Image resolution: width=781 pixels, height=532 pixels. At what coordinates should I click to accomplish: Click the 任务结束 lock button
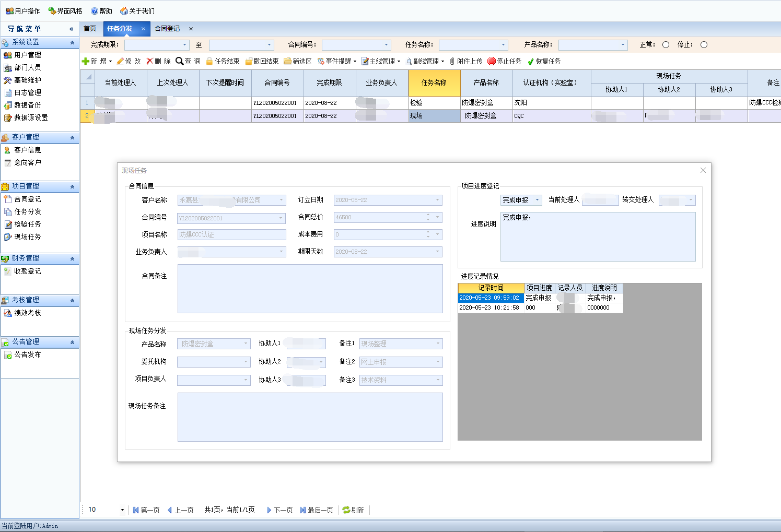[x=223, y=61]
